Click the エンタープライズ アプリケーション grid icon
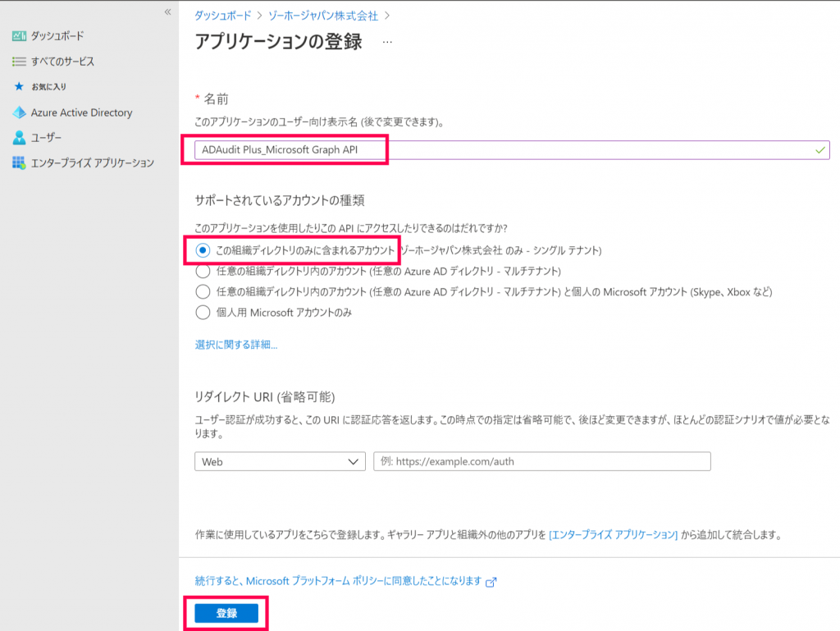The image size is (840, 631). (19, 162)
